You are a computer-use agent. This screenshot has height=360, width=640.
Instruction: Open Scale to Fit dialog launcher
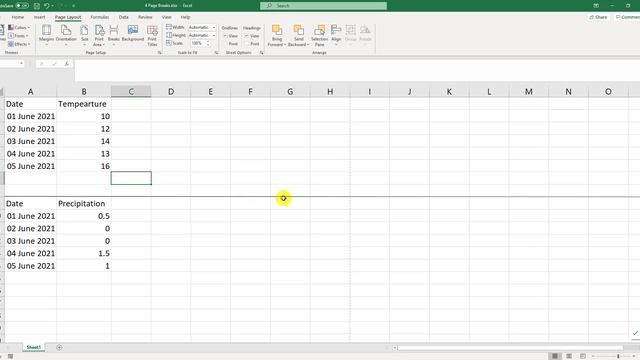point(216,53)
